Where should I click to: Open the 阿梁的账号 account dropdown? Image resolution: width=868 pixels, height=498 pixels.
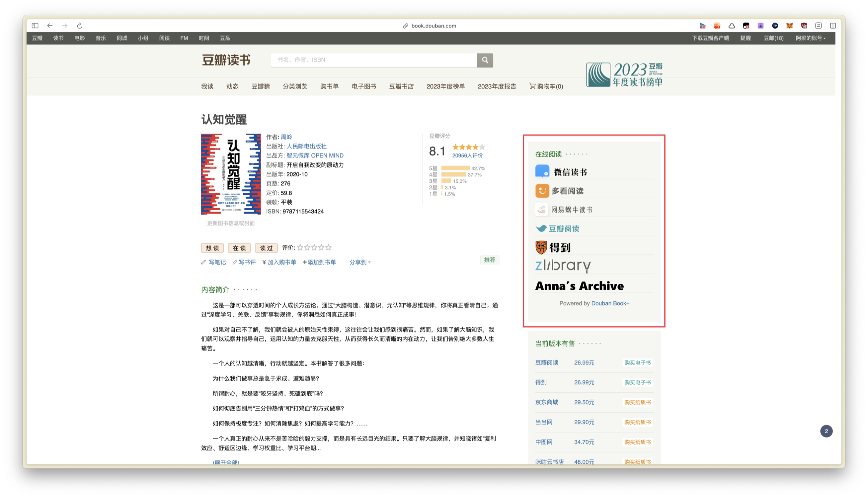810,38
